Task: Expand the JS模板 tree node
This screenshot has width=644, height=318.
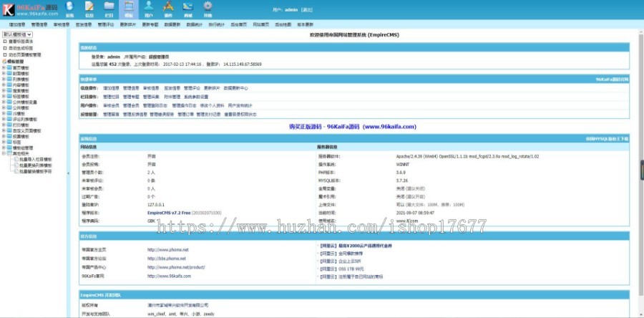Action: [4, 113]
